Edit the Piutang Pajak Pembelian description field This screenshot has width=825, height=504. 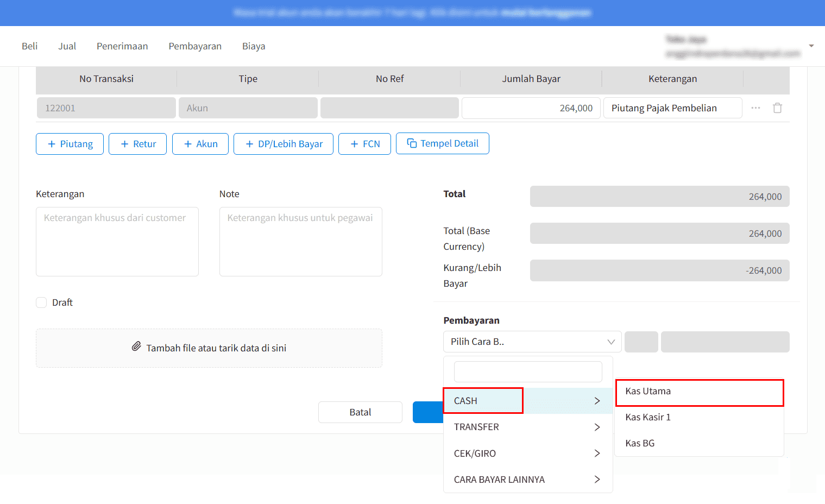pyautogui.click(x=673, y=108)
